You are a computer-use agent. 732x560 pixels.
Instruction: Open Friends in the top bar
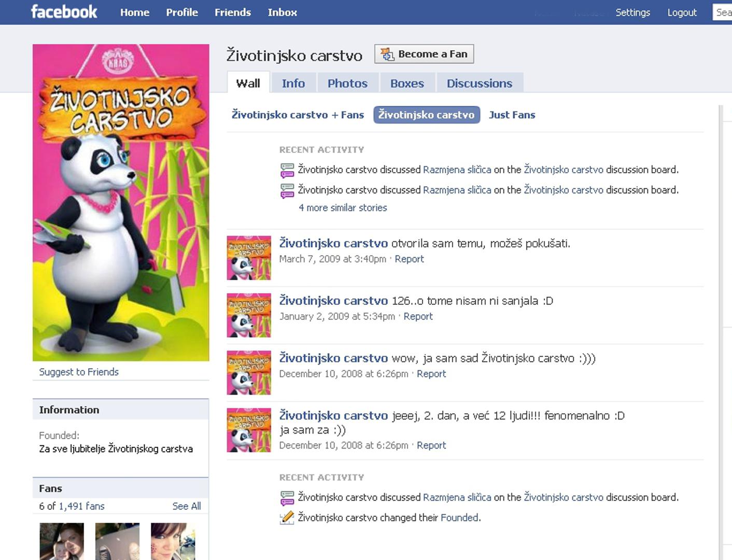point(233,12)
